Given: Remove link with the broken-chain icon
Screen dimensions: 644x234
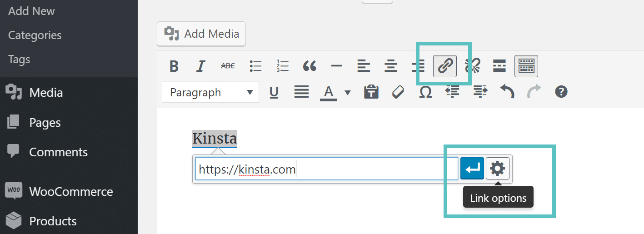Looking at the screenshot, I should [473, 66].
